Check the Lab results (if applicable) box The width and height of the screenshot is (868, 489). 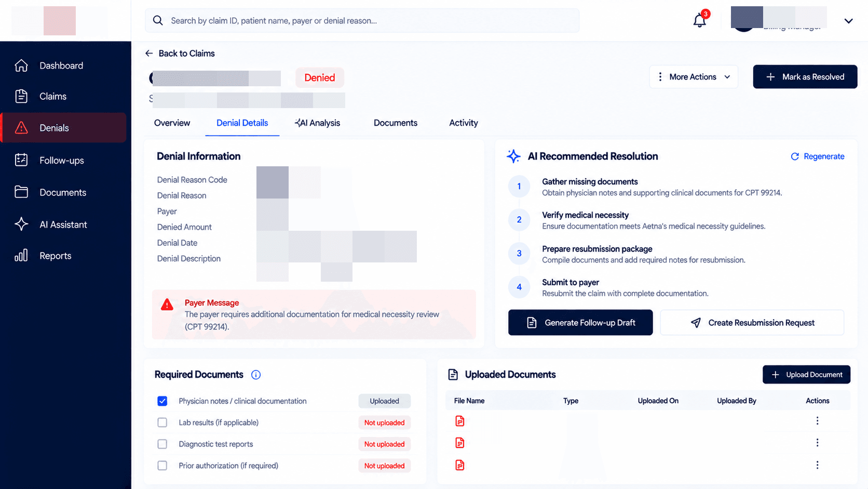pyautogui.click(x=162, y=422)
